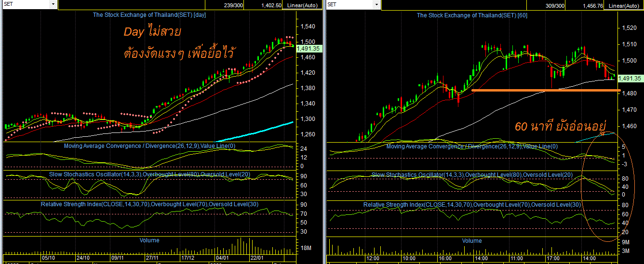
Task: Click the 17/12 date axis label
Action: pos(187,258)
